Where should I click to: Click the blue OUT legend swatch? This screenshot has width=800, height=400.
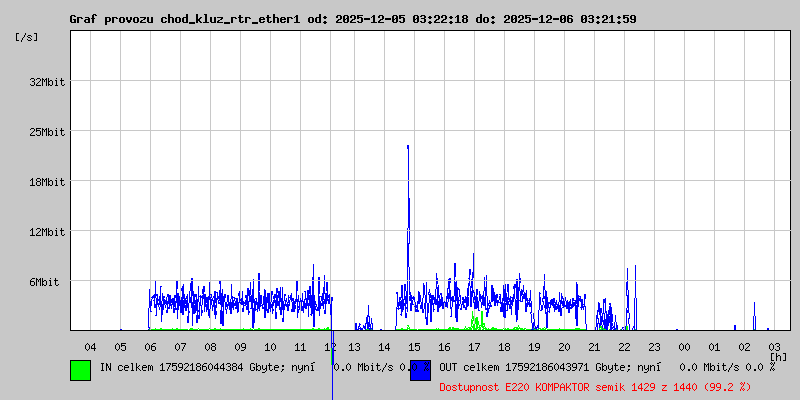point(420,369)
